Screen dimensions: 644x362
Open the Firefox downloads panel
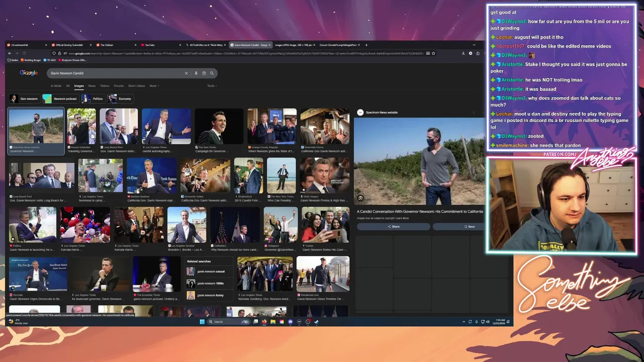point(463,53)
